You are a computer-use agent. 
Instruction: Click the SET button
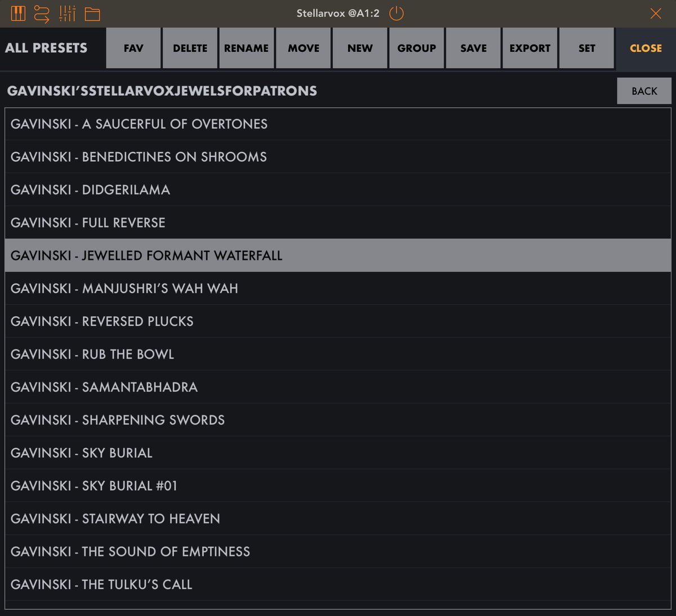(586, 48)
